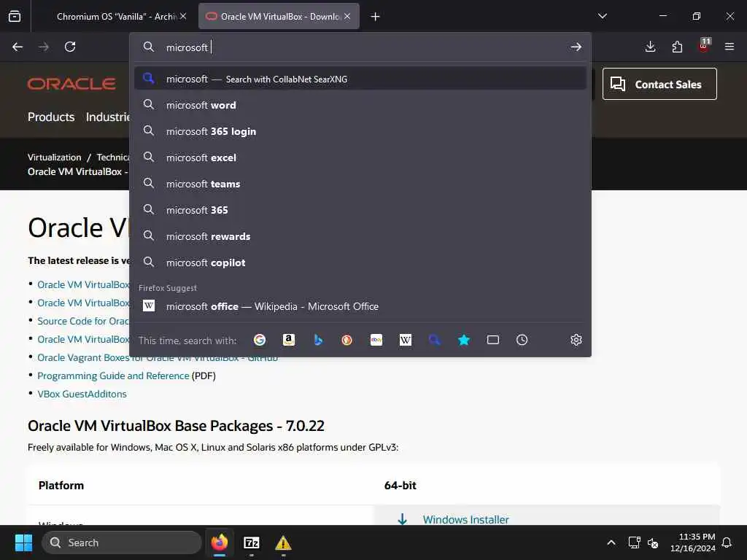Choose the microsoft copilot suggestion
Viewport: 747px width, 560px height.
(x=360, y=262)
